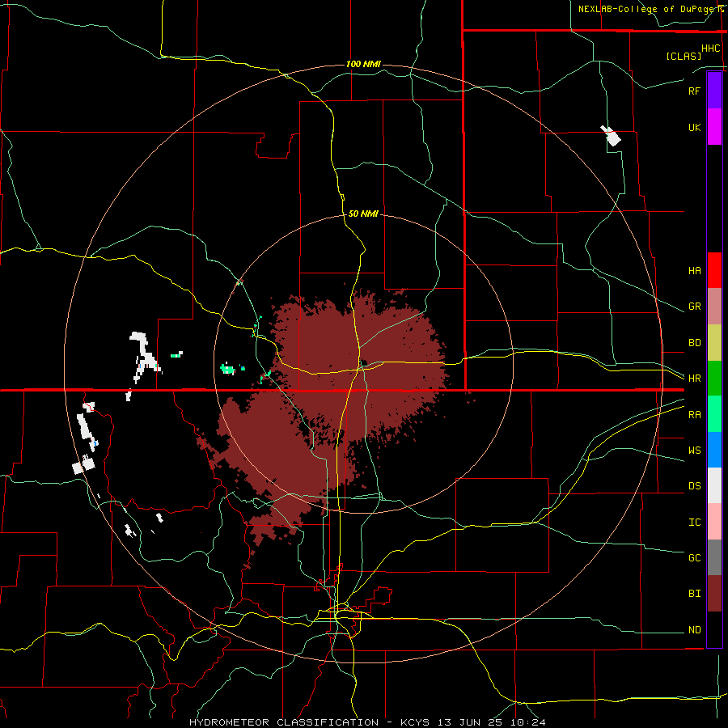Click the BD yellow legend swatch
This screenshot has width=728, height=728.
[x=714, y=343]
